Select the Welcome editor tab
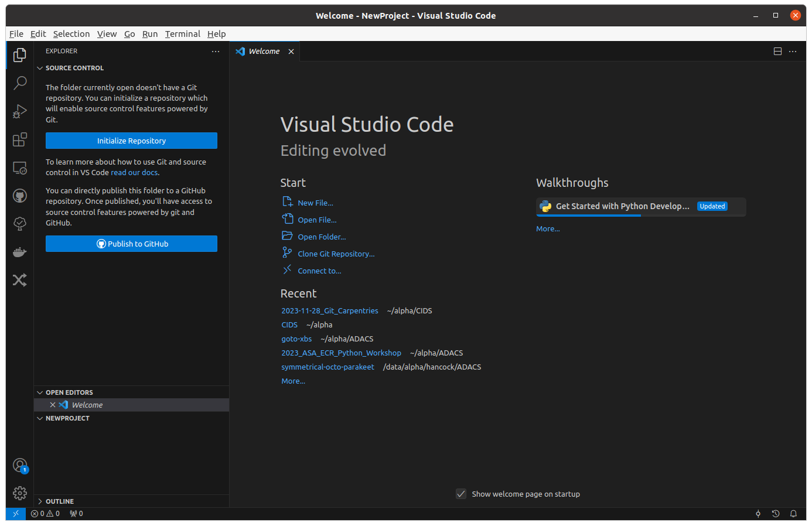This screenshot has width=812, height=526. click(264, 52)
